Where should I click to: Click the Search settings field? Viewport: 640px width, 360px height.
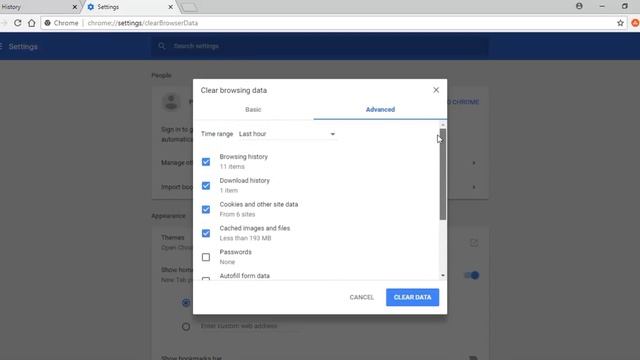pos(320,46)
